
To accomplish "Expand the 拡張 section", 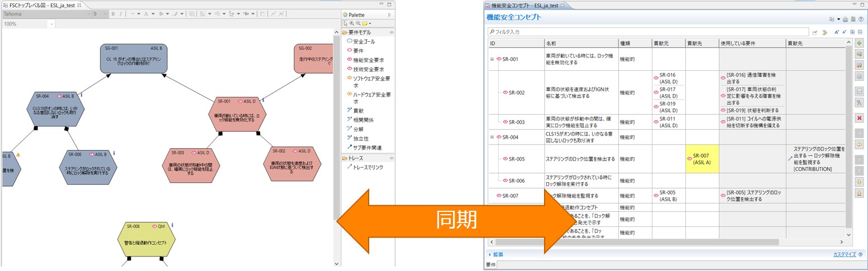I will click(497, 254).
